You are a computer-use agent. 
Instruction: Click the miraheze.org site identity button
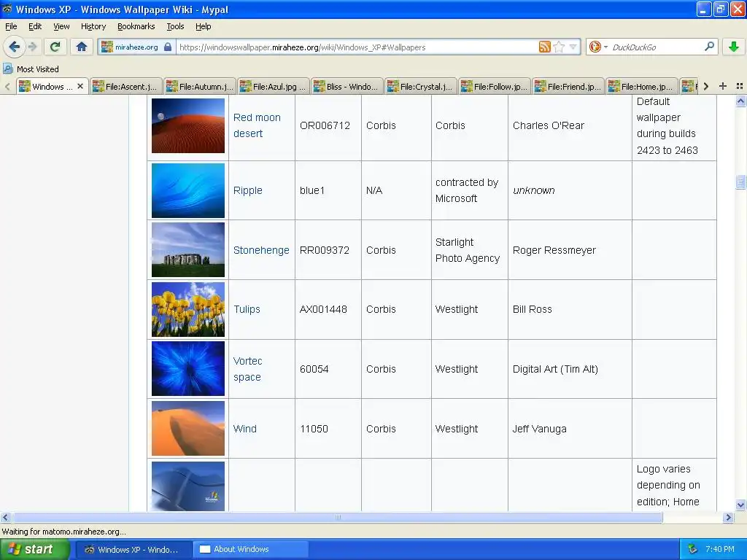tap(136, 47)
